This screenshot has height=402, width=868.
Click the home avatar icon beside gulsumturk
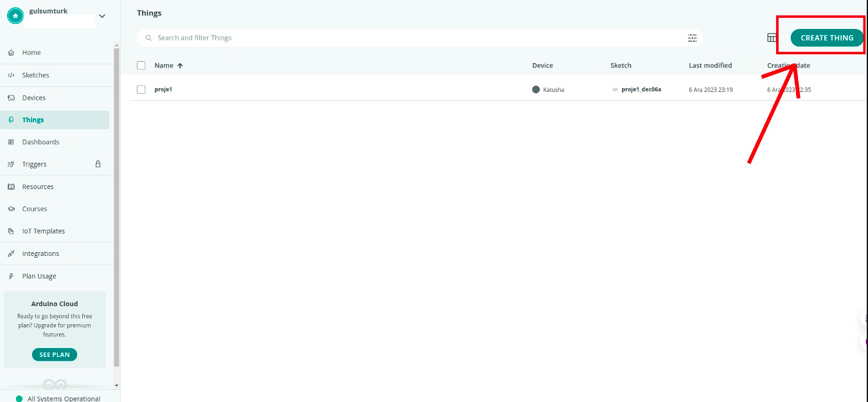pos(15,16)
